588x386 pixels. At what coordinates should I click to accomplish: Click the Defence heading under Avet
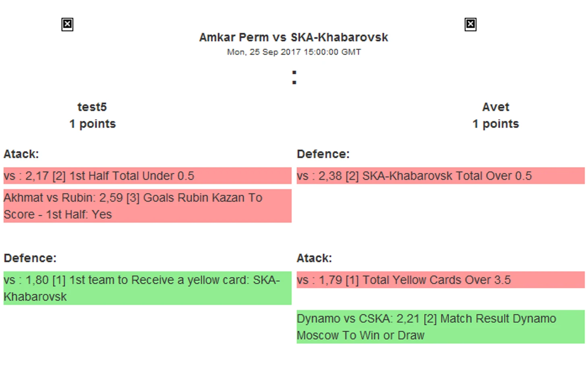click(323, 154)
